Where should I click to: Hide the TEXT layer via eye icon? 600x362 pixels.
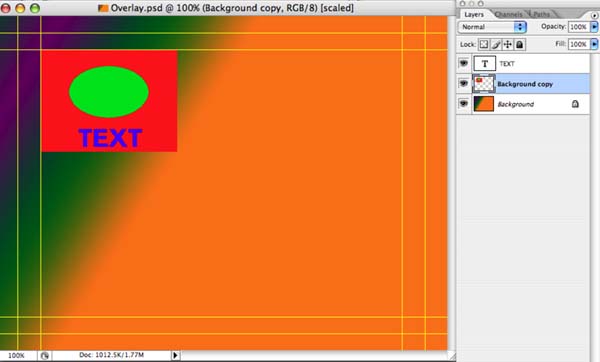click(463, 63)
